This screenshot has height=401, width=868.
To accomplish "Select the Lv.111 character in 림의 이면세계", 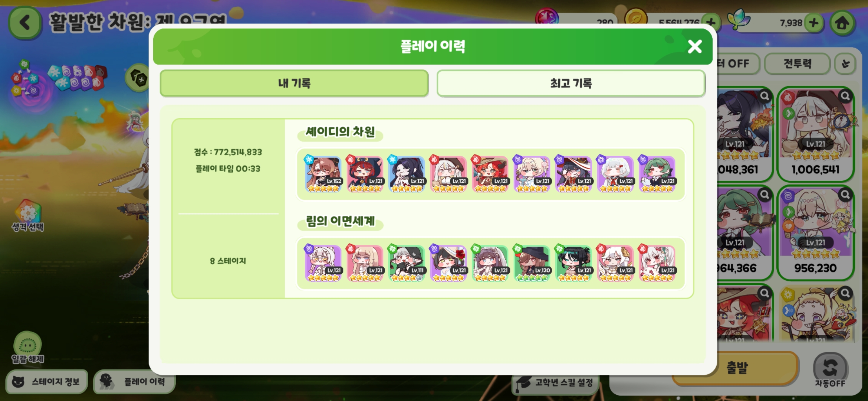I will pos(407,263).
